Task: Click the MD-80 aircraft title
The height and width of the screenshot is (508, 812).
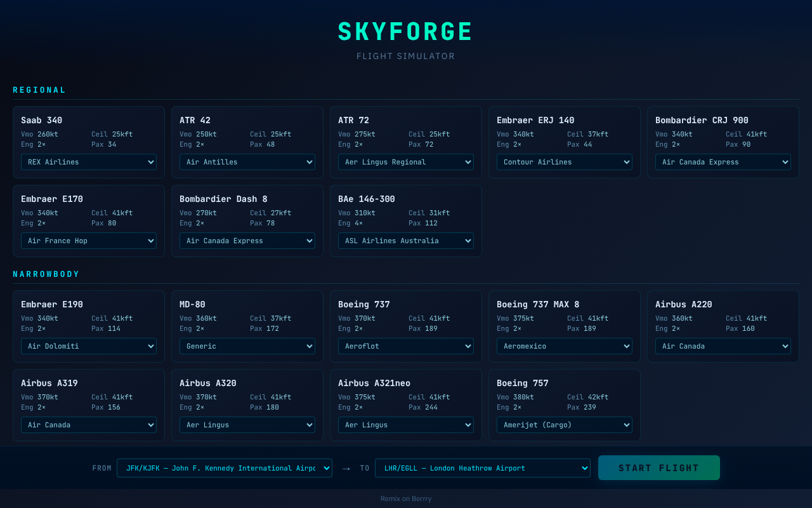Action: point(193,304)
